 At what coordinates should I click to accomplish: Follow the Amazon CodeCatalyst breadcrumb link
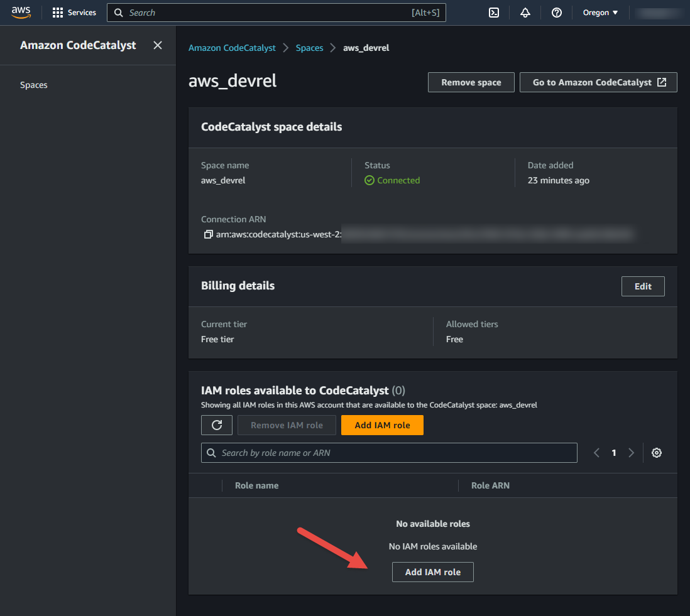(232, 48)
